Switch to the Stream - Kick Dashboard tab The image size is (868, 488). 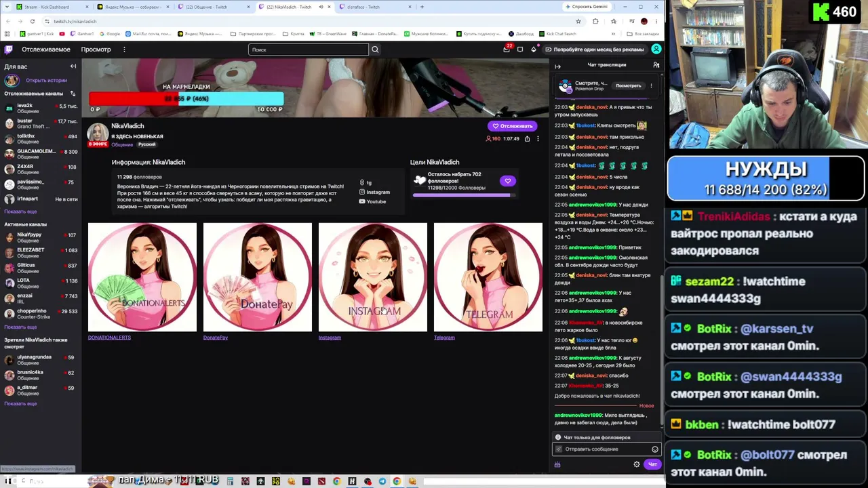click(x=53, y=7)
